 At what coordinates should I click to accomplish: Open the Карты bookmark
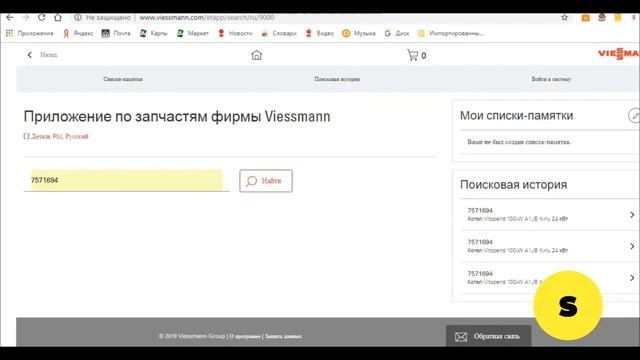153,33
